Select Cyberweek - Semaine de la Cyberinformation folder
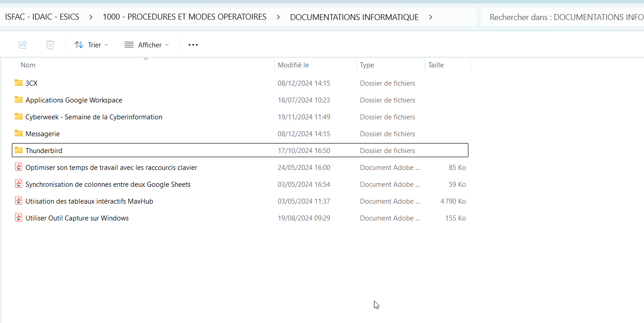The width and height of the screenshot is (644, 323). pos(94,117)
